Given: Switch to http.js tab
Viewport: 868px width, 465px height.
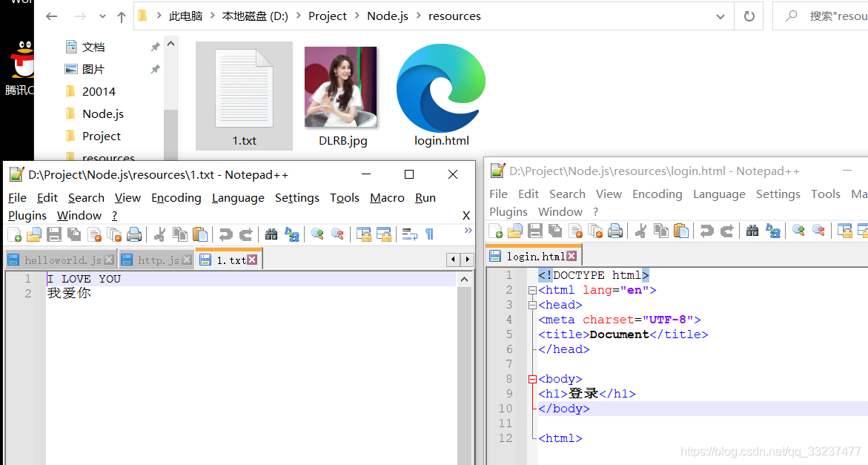Looking at the screenshot, I should click(x=155, y=260).
